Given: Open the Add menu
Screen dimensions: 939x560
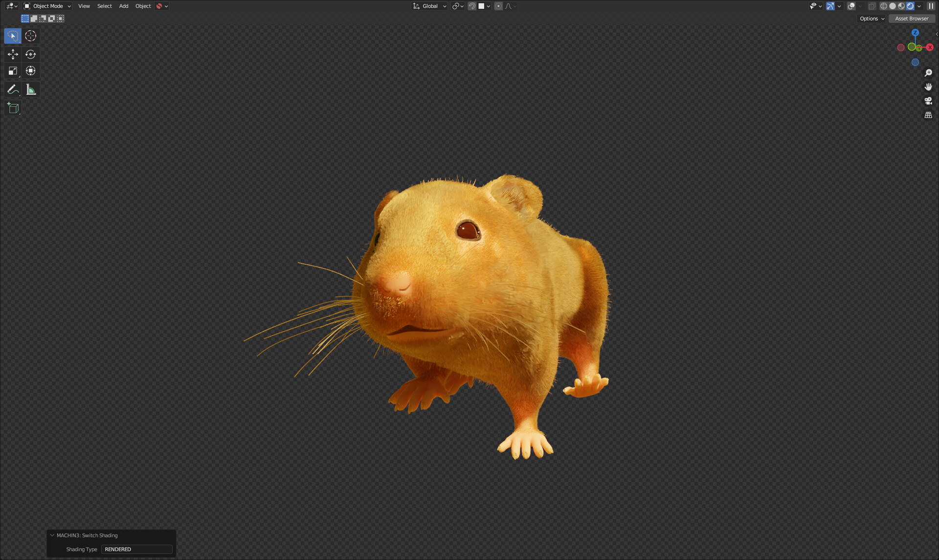Looking at the screenshot, I should point(123,6).
